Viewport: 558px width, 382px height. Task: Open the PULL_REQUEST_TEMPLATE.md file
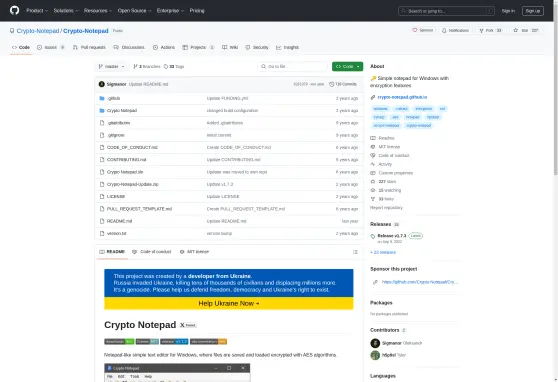(140, 209)
